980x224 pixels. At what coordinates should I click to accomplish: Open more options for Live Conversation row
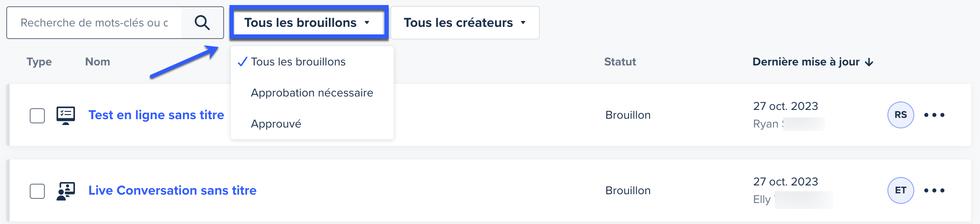click(x=934, y=190)
